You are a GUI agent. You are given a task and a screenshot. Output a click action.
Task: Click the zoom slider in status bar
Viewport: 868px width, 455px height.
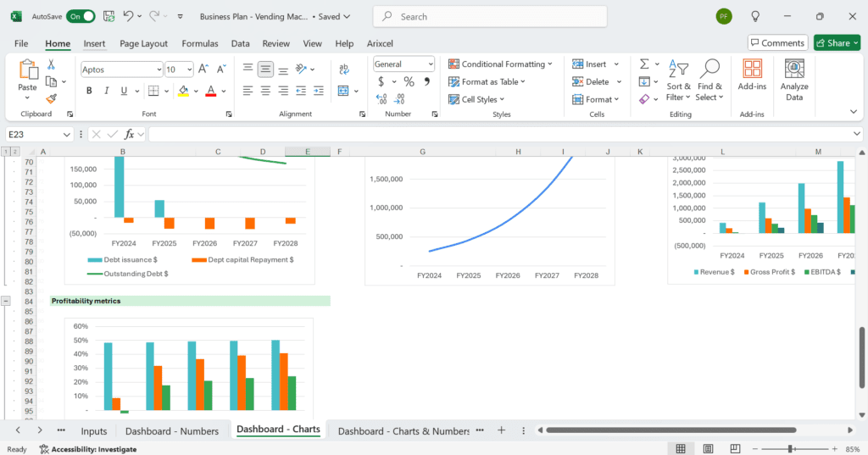(x=790, y=448)
